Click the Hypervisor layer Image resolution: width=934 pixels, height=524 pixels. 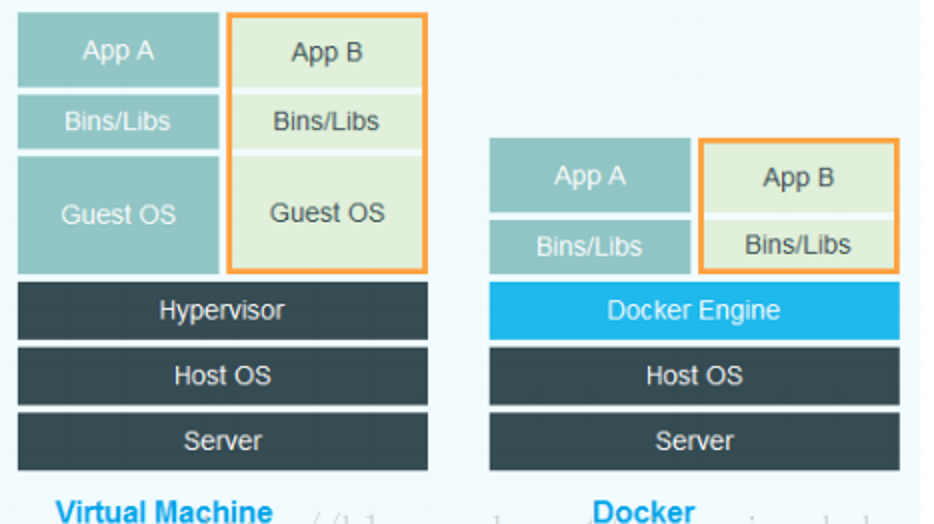click(x=222, y=310)
